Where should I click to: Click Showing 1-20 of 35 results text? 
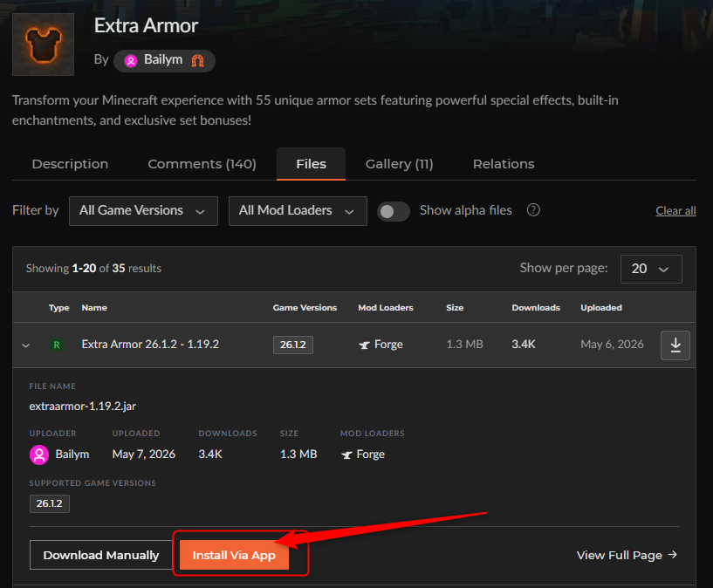[x=93, y=269]
